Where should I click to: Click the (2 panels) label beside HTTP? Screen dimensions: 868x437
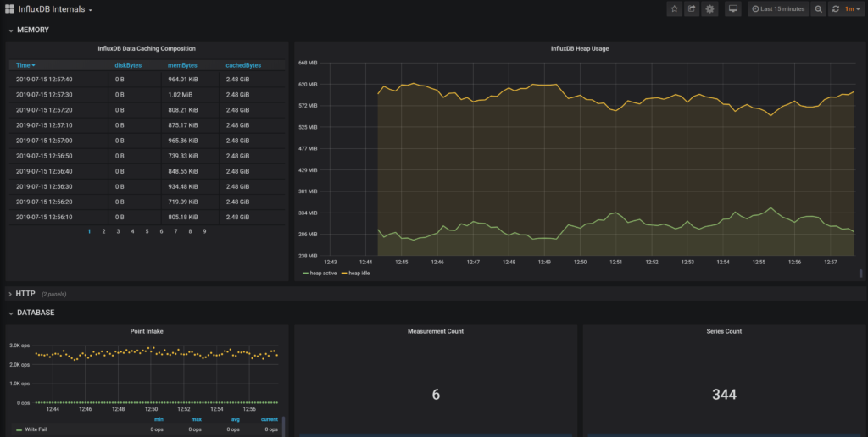pos(54,294)
